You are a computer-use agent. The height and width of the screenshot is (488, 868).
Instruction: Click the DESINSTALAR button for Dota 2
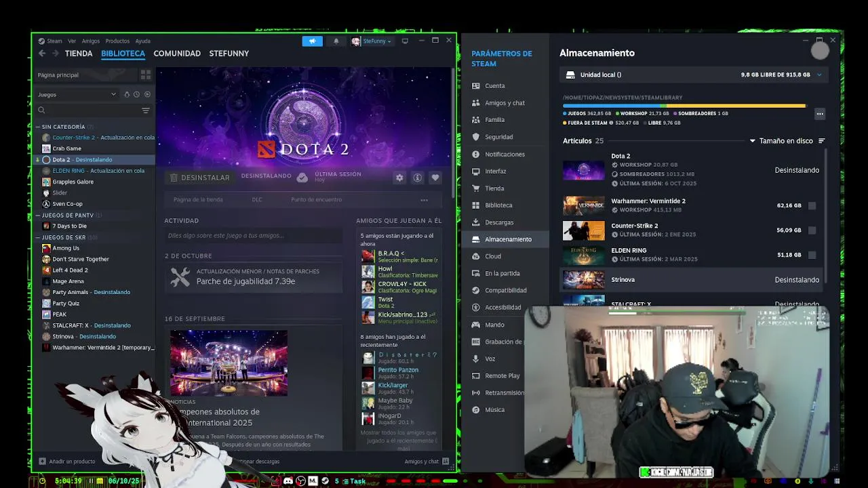pyautogui.click(x=200, y=178)
